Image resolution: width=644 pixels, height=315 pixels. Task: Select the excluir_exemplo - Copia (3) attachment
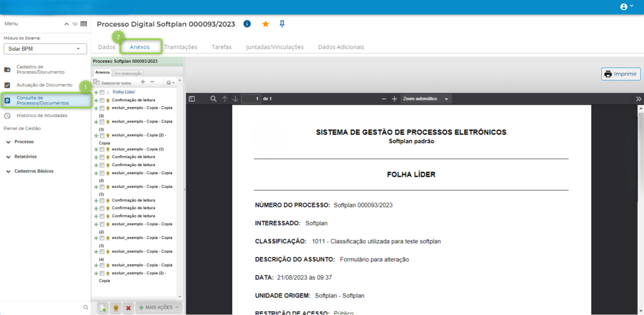[138, 150]
